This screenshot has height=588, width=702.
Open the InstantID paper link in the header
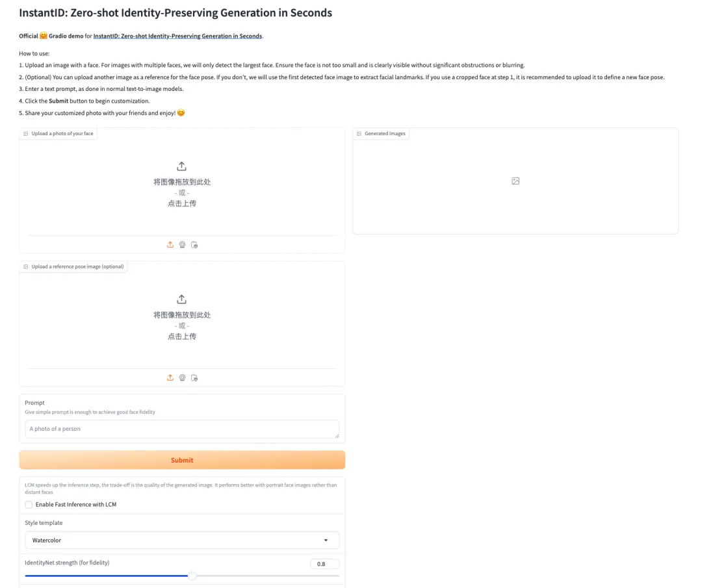pos(177,36)
